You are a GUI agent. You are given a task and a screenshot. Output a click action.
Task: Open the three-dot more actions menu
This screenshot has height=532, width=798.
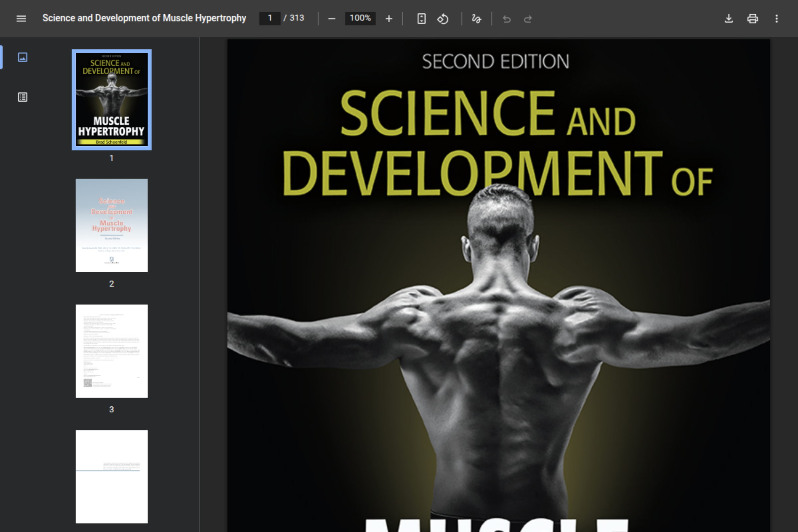777,18
